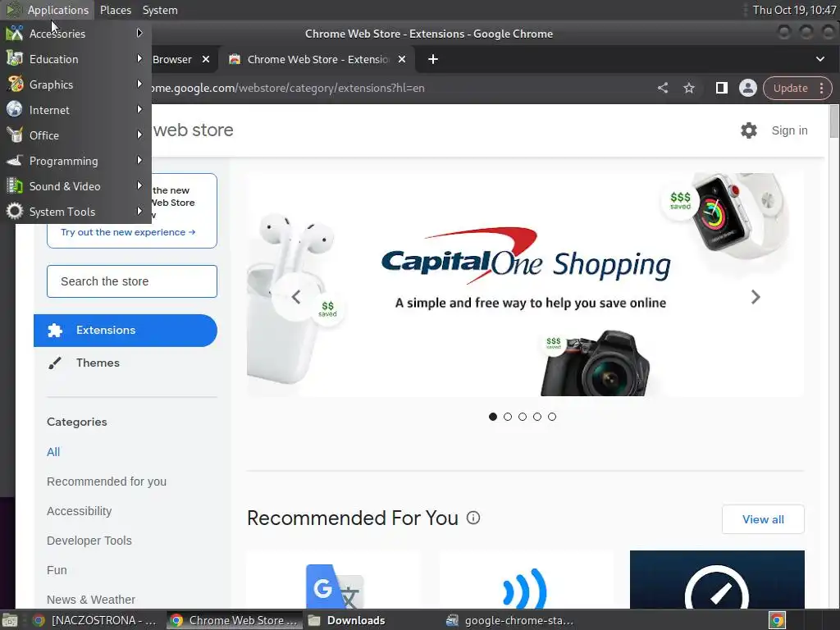The width and height of the screenshot is (840, 630).
Task: Close the Chrome Web Store tab
Action: click(402, 59)
